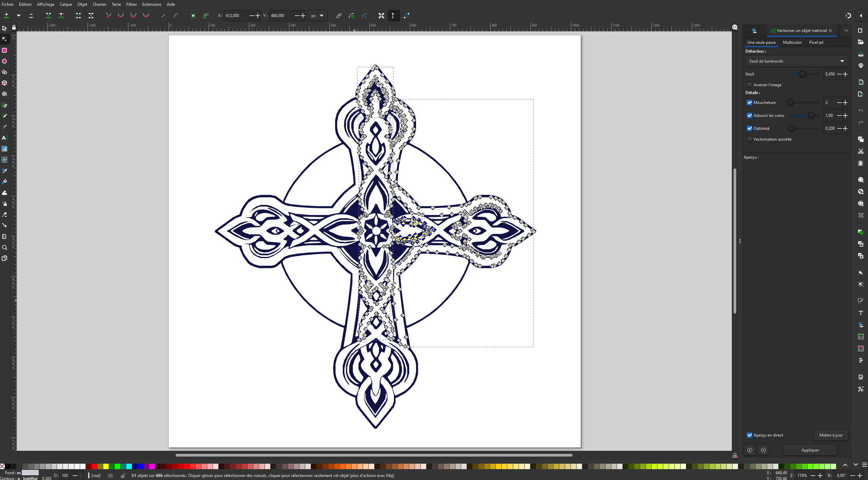Open the px units dropdown

pyautogui.click(x=318, y=16)
